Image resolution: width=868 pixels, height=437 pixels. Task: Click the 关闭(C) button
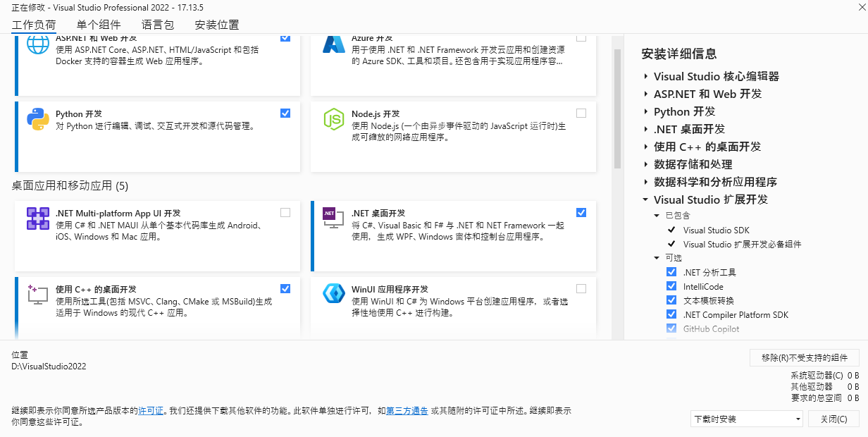coord(833,419)
